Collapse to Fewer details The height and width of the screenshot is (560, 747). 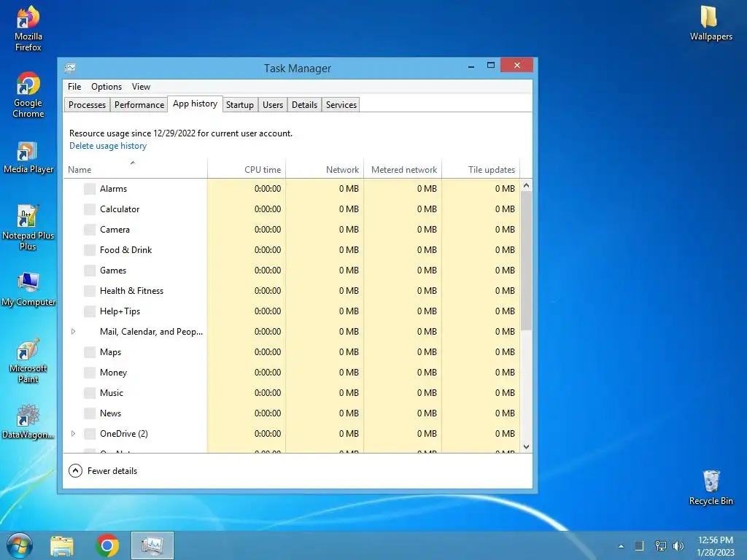coord(103,471)
